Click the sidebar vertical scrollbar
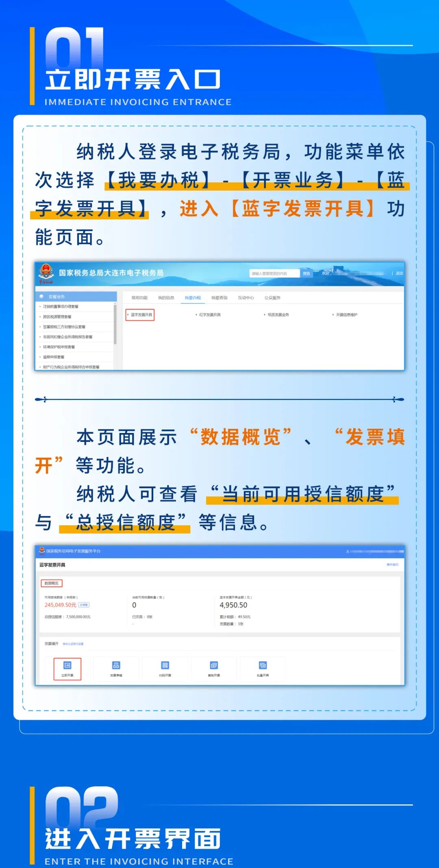Viewport: 439px width, 868px height. (x=115, y=326)
